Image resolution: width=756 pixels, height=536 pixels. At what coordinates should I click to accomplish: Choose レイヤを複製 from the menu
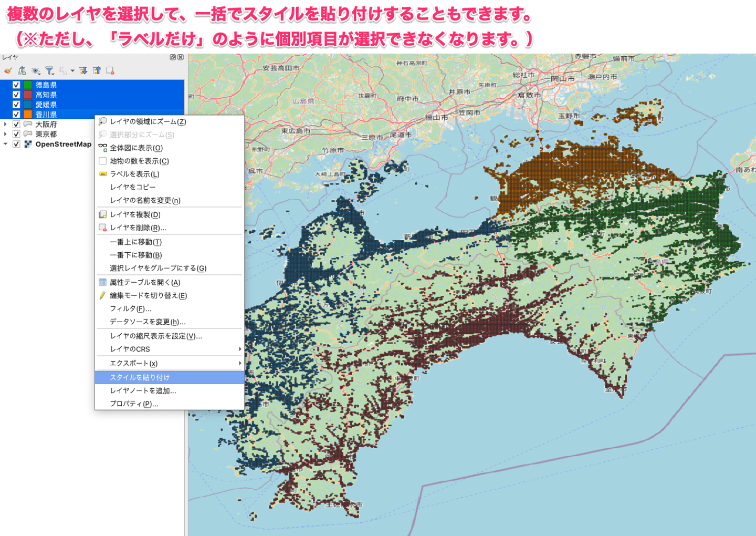pyautogui.click(x=170, y=214)
